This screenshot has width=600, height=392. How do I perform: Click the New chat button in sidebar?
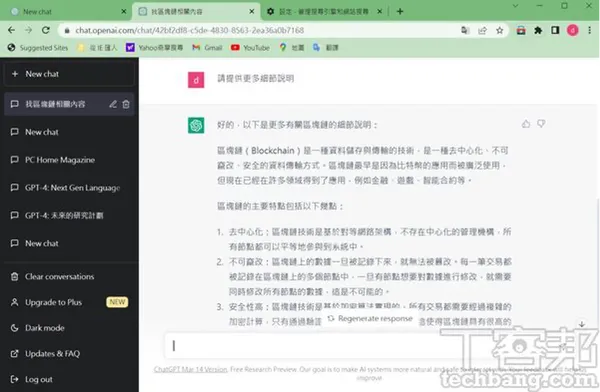click(x=69, y=74)
